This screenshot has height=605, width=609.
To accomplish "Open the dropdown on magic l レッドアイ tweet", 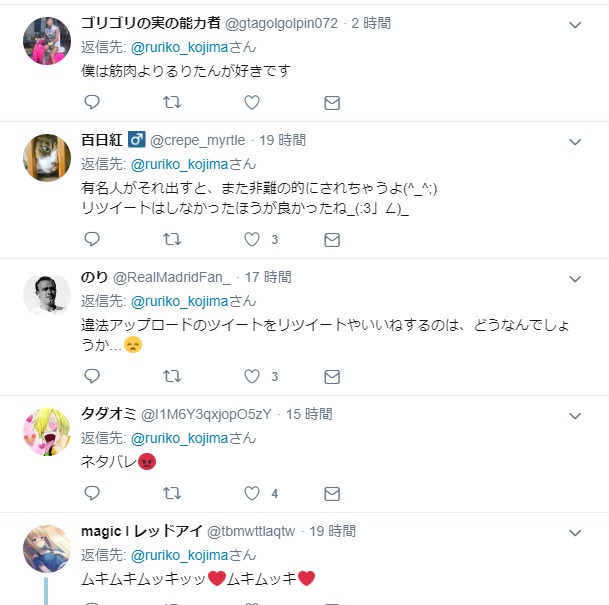I will tap(575, 533).
